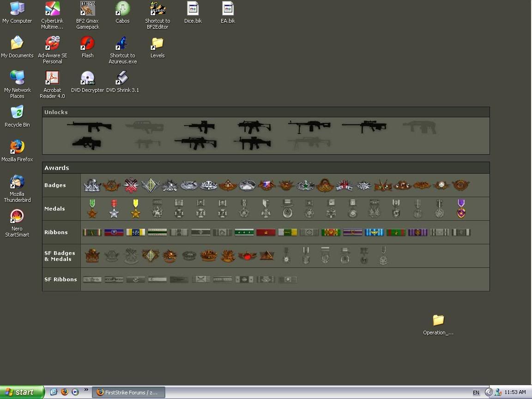Click the Badges row label
The width and height of the screenshot is (532, 399).
[x=55, y=185]
